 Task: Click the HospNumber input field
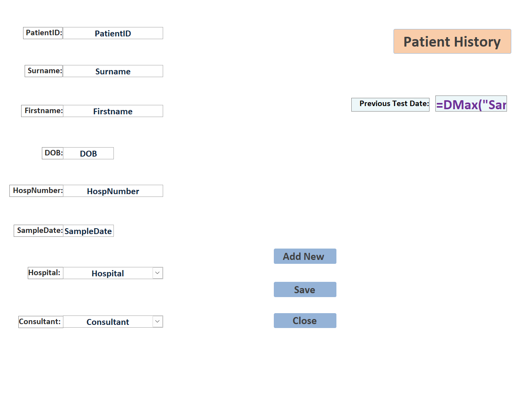point(113,191)
